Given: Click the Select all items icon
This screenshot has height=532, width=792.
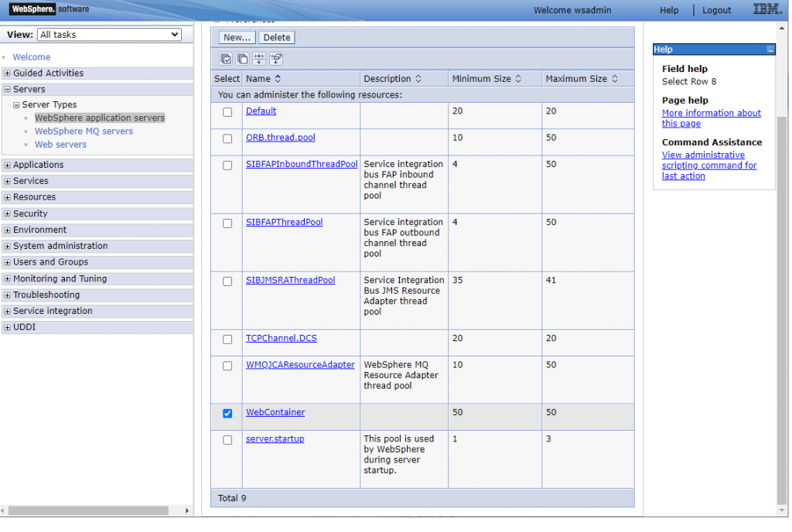Looking at the screenshot, I should pyautogui.click(x=226, y=59).
